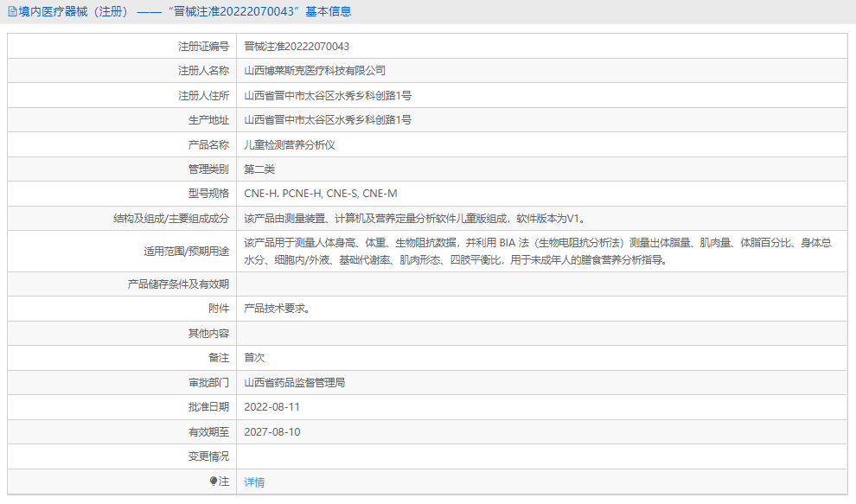Click the 其他内容 label

(208, 333)
